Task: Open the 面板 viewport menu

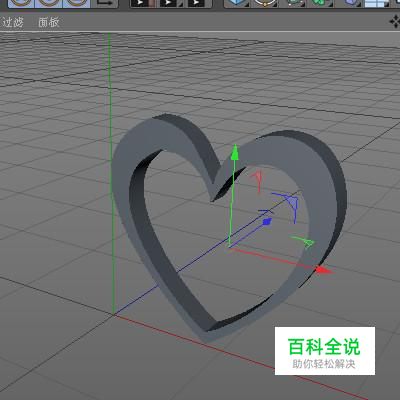Action: [49, 22]
